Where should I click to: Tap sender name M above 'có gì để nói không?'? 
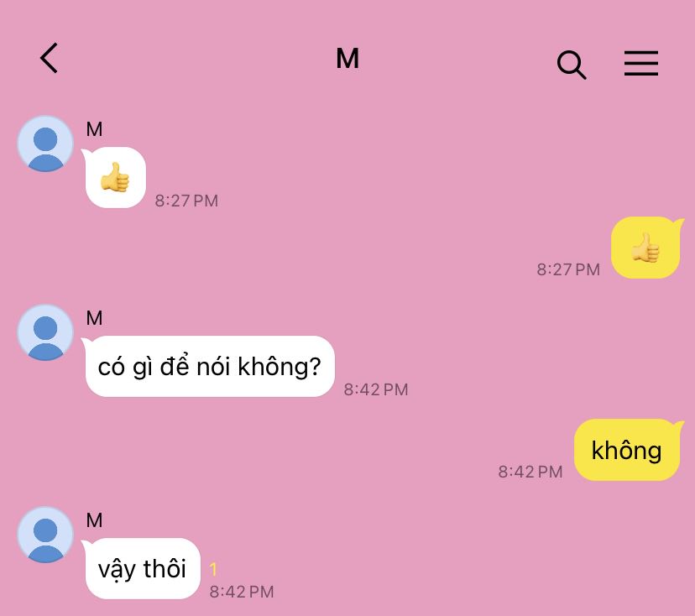pos(94,318)
